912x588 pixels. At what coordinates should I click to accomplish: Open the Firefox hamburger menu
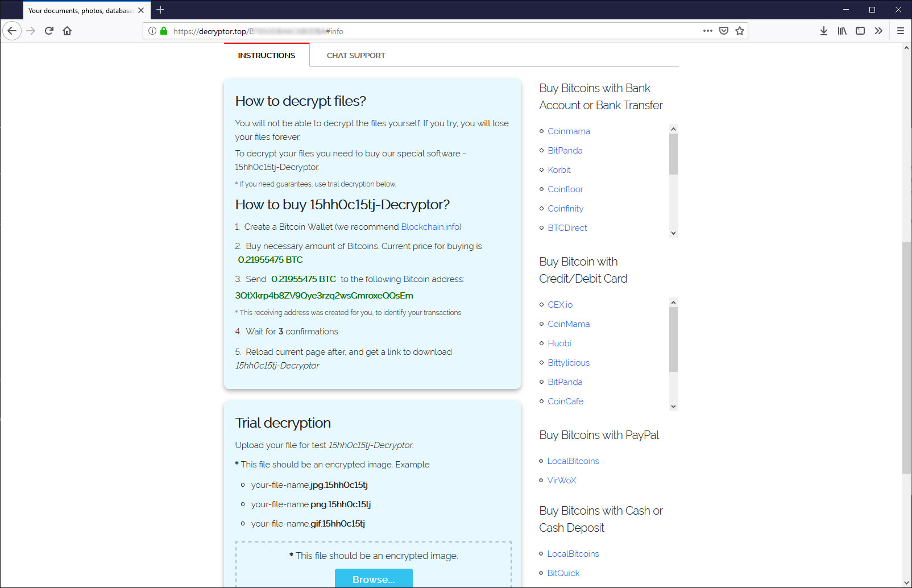900,31
